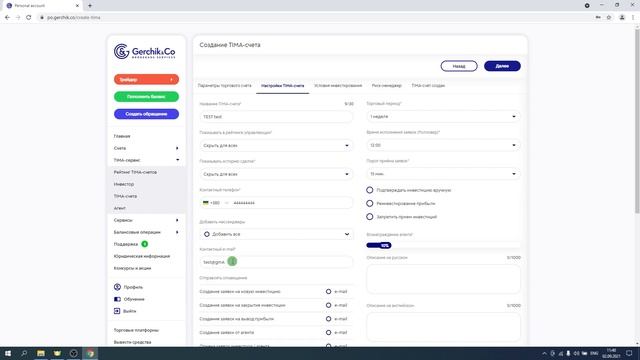The image size is (640, 360).
Task: Enable e-mail for 'заявки на вывод прибыли'
Action: [x=329, y=319]
